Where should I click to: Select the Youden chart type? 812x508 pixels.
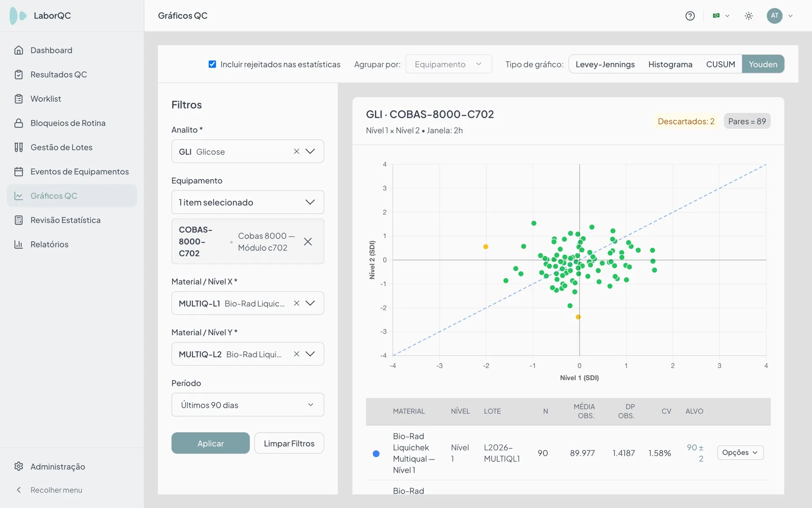[x=763, y=64]
